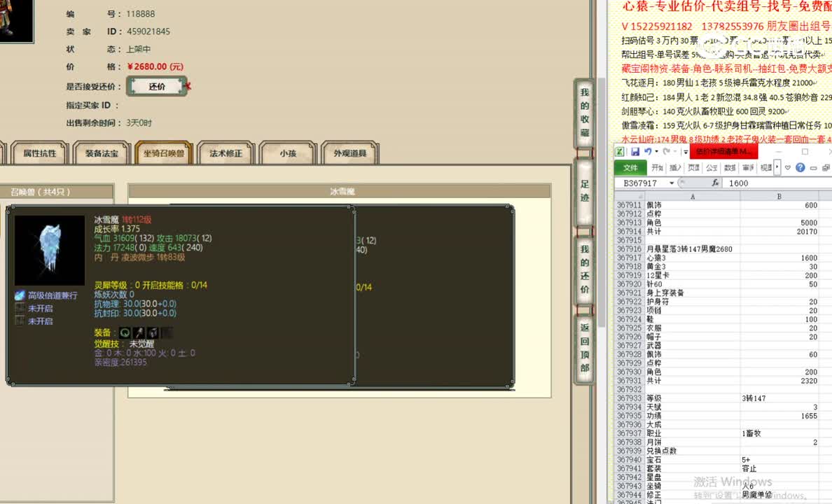Screen dimensions: 832x504
Task: Undo the last Excel action
Action: pos(648,152)
